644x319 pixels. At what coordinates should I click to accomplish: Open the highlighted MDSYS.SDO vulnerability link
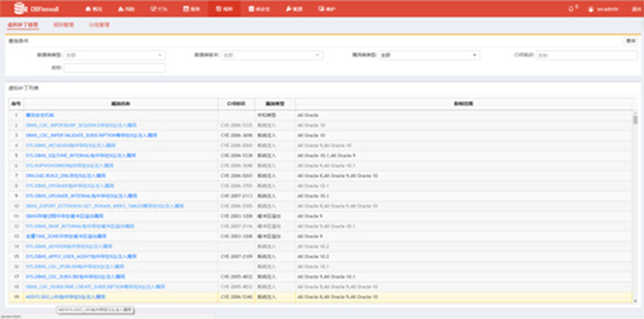(x=66, y=297)
